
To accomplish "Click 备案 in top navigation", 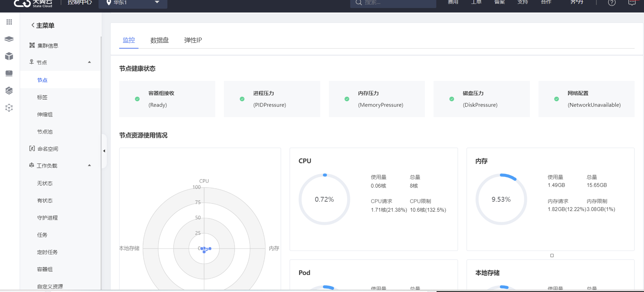I will (x=499, y=2).
